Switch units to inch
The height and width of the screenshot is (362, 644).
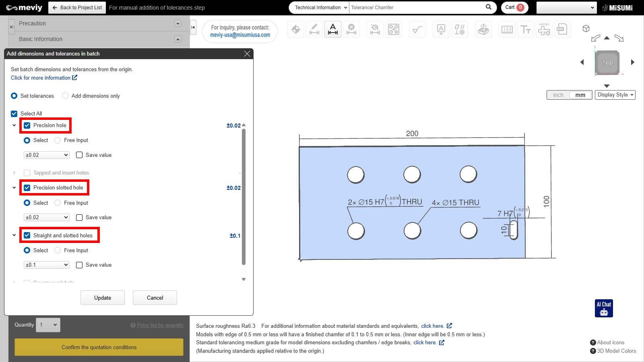coord(558,95)
